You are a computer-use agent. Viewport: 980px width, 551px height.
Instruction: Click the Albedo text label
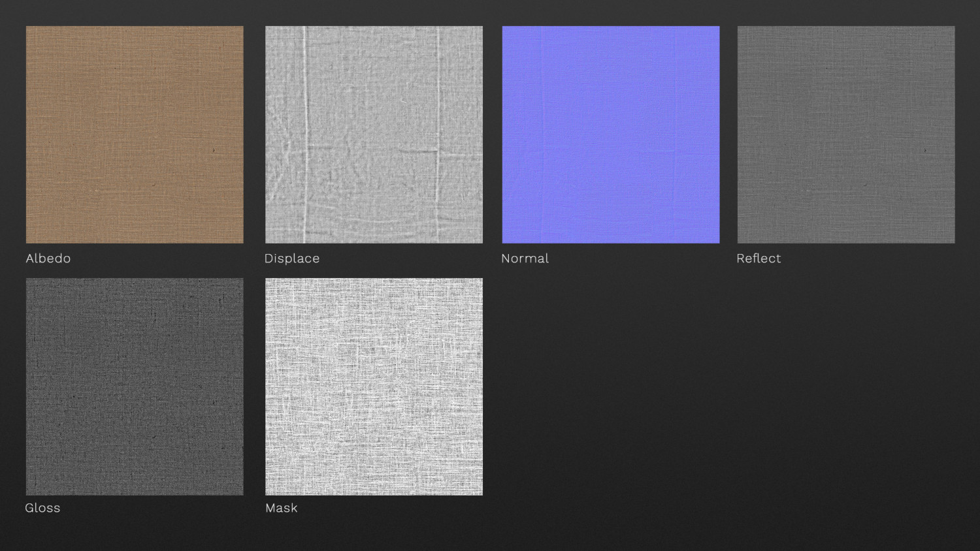[x=48, y=259]
